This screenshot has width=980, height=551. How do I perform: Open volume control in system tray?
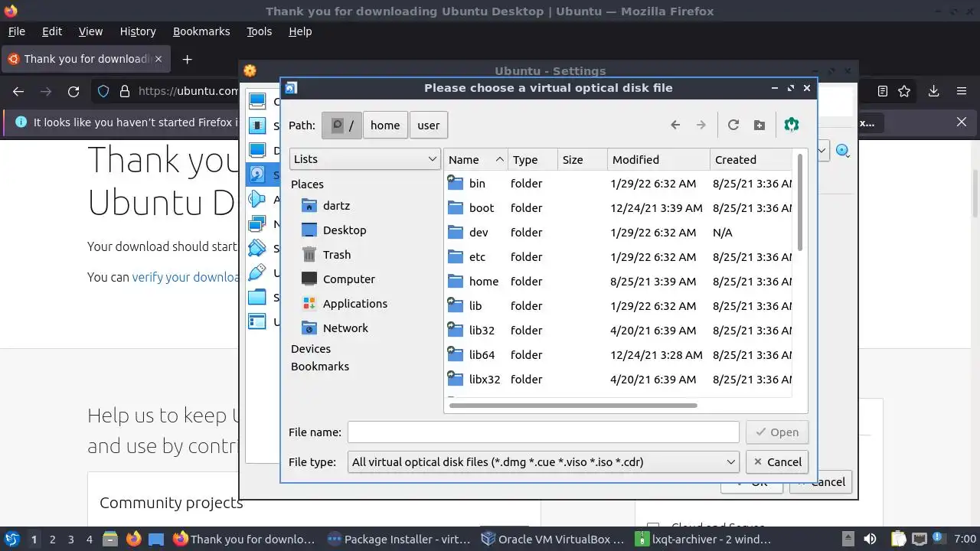(870, 540)
